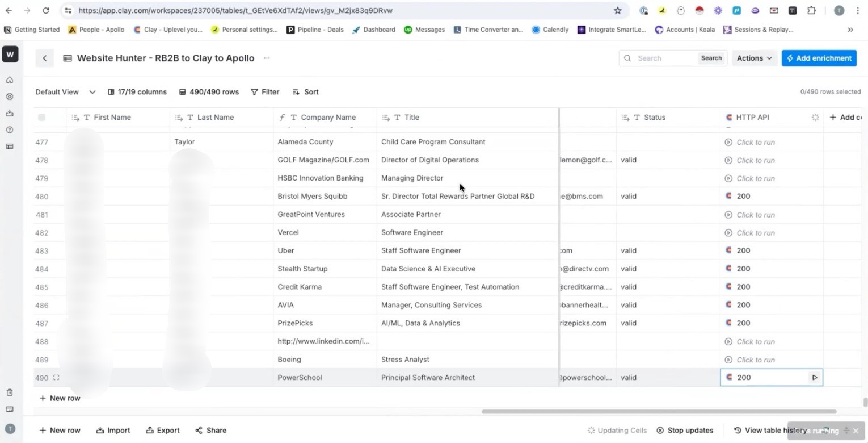Click the envelope heart extension icon
This screenshot has width=868, height=443.
pyautogui.click(x=774, y=10)
